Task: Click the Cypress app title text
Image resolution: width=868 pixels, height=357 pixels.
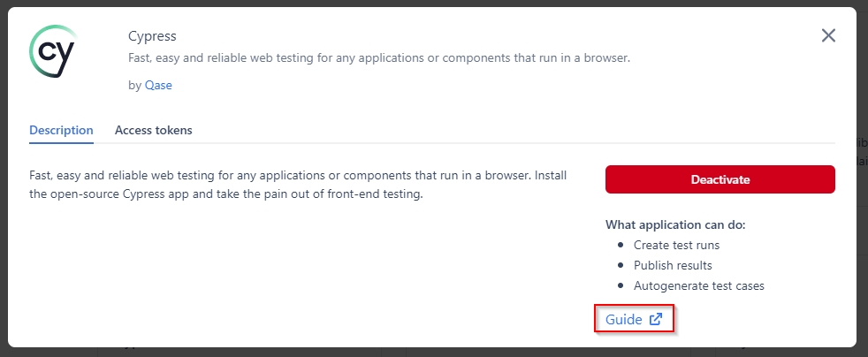Action: point(152,36)
